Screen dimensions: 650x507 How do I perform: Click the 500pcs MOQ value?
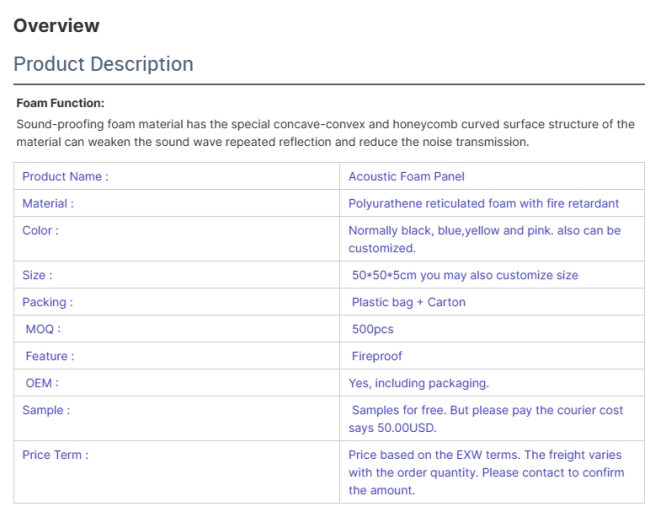pos(373,329)
